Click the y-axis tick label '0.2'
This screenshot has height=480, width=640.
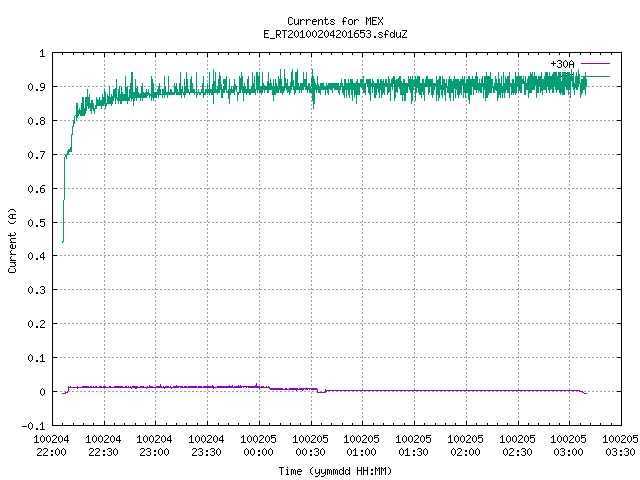(36, 324)
